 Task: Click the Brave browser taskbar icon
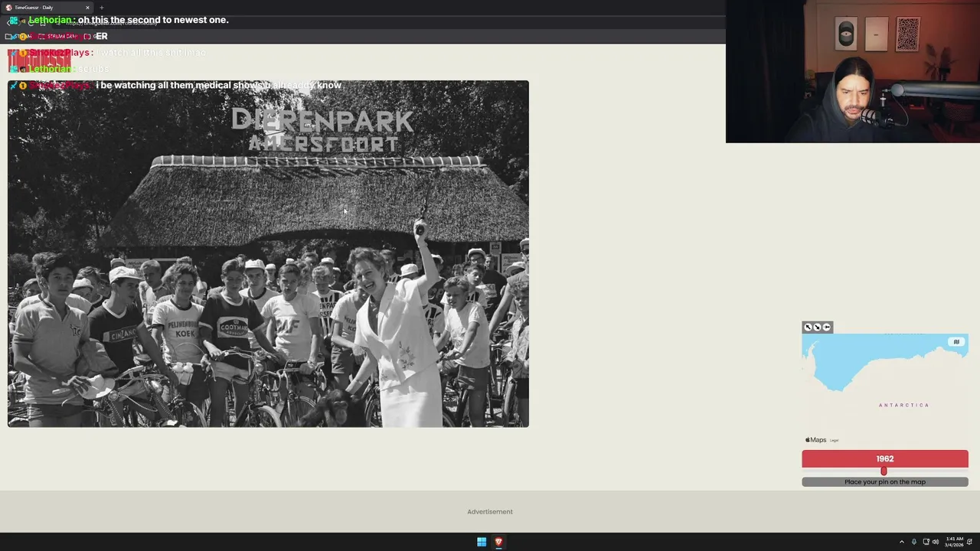click(x=498, y=542)
